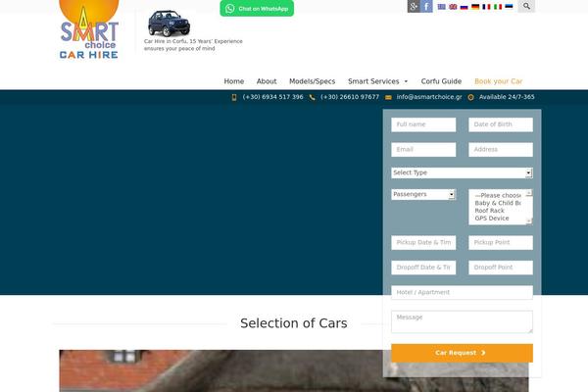Screen dimensions: 588x392
Task: Switch language with the German flag
Action: click(x=475, y=7)
